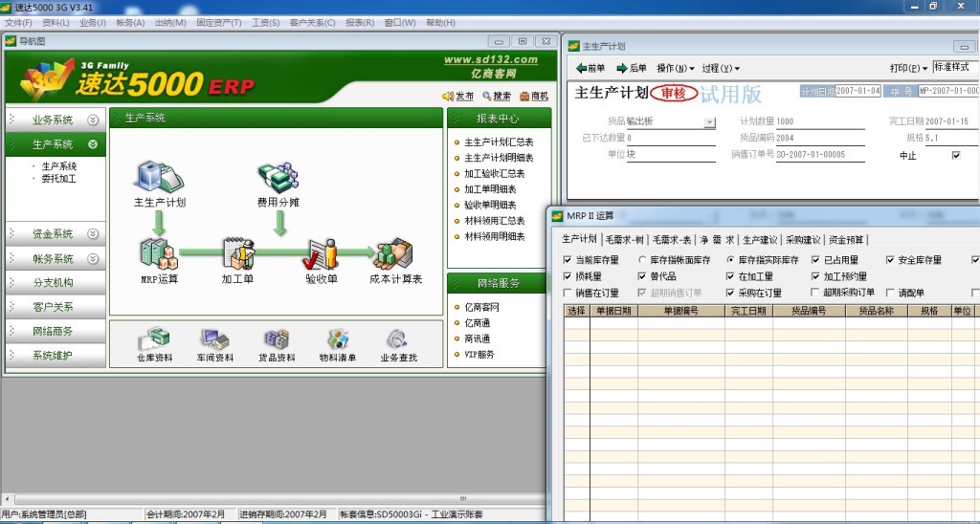Open the 系统维护 sidebar section
Viewport: 980px width, 524px height.
[54, 356]
